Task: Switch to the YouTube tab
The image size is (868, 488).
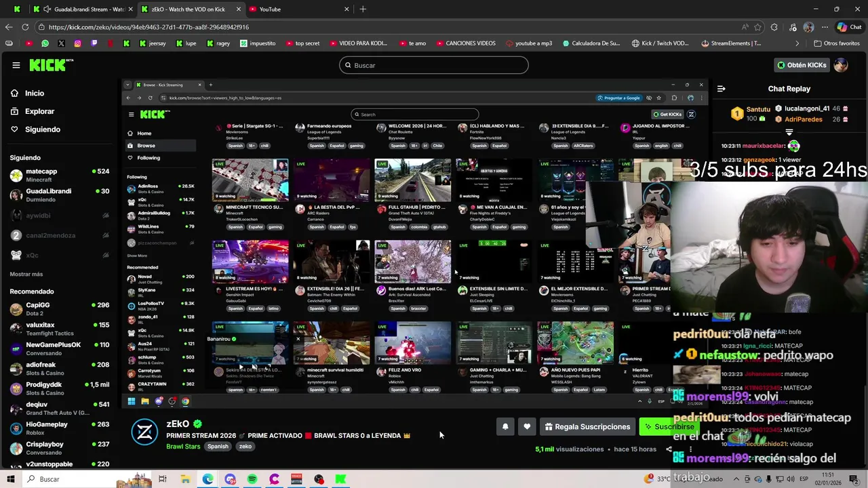Action: point(298,9)
